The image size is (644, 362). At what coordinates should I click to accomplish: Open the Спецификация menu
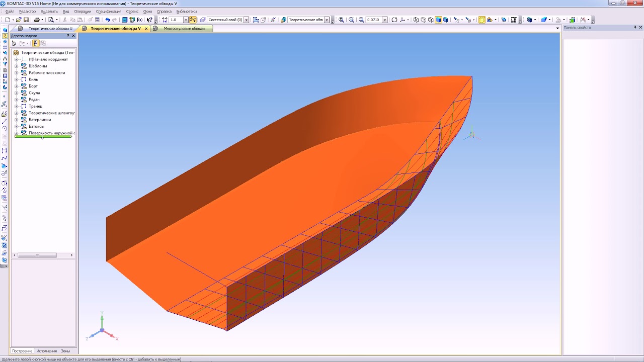109,11
